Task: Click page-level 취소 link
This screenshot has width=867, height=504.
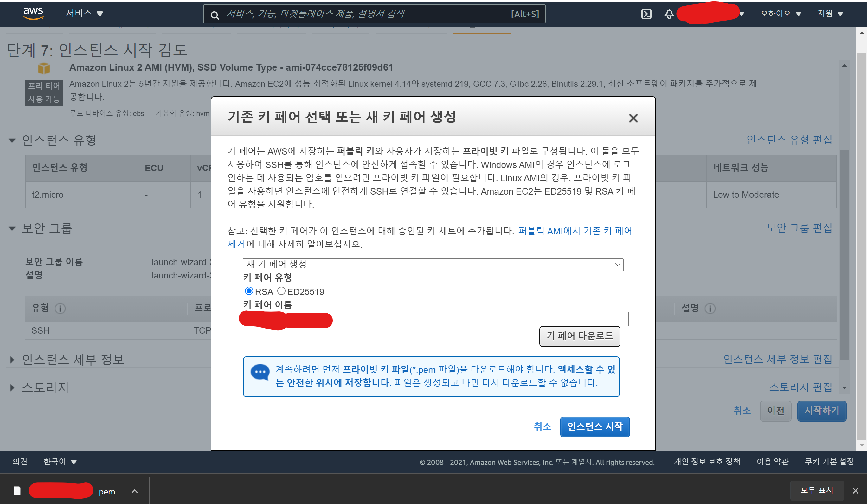Action: (742, 411)
